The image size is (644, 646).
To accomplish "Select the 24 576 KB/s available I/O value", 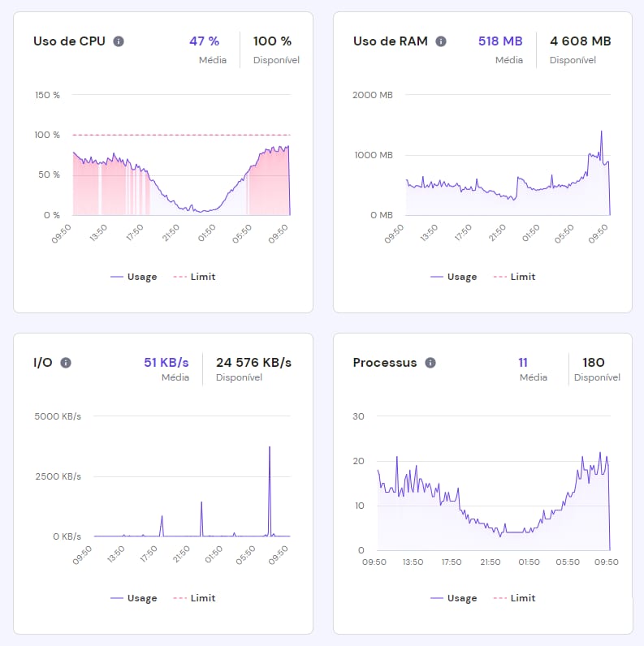I will click(x=253, y=363).
